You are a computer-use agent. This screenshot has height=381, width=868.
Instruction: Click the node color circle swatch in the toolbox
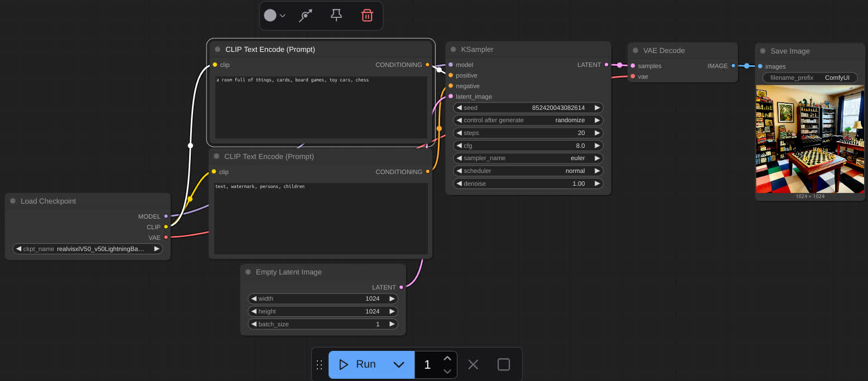coord(270,15)
